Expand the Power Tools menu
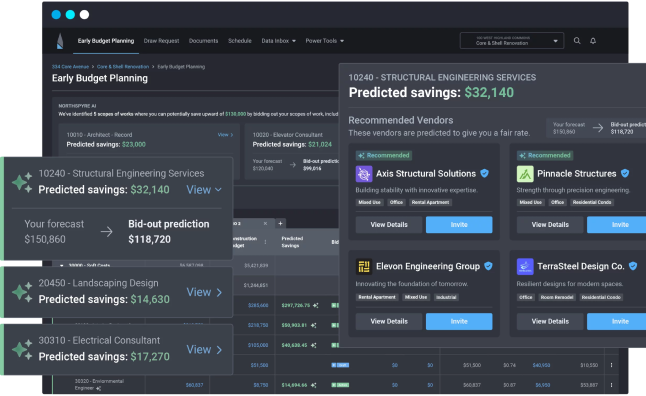This screenshot has width=646, height=396. pos(325,41)
